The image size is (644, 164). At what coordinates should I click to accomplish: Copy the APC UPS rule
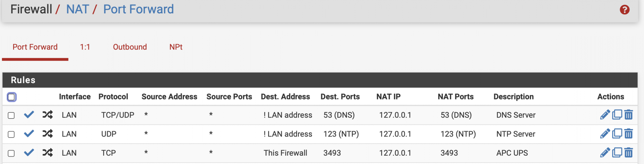tap(617, 153)
